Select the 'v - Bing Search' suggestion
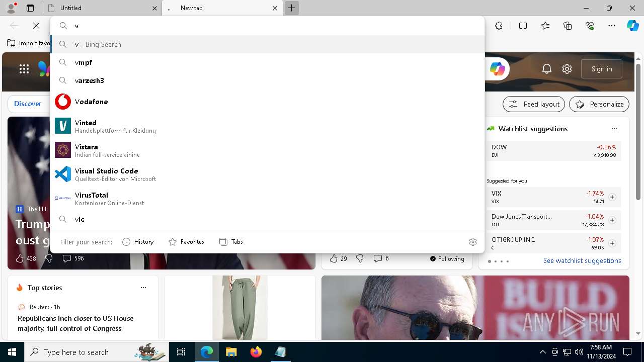Screen dimensions: 644x362 coord(267,44)
